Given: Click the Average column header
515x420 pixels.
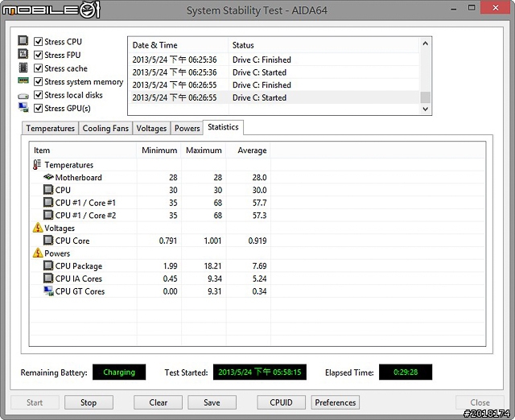Looking at the screenshot, I should [x=249, y=150].
